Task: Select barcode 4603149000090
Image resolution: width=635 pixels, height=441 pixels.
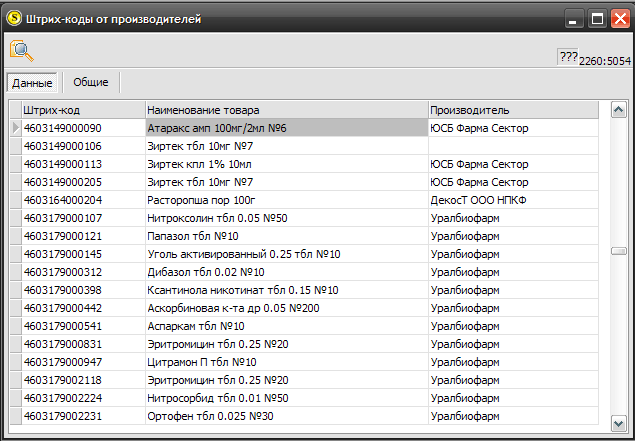Action: [x=83, y=128]
